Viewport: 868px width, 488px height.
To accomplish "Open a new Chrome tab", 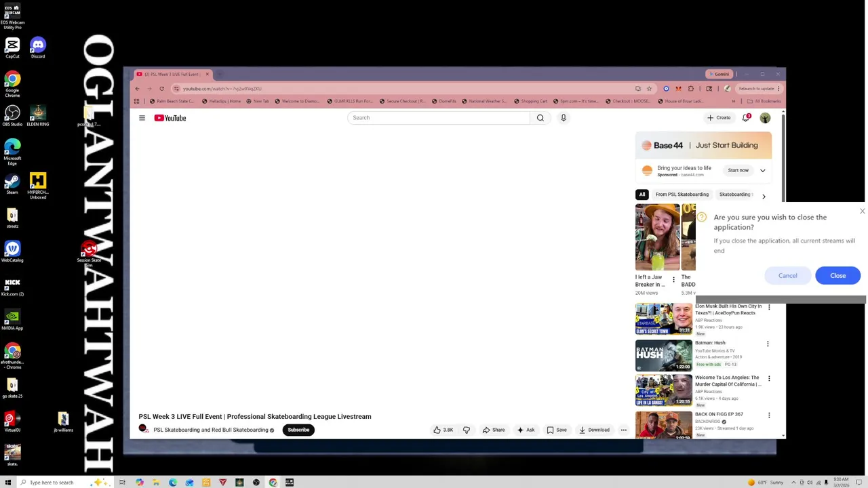I will coord(220,75).
